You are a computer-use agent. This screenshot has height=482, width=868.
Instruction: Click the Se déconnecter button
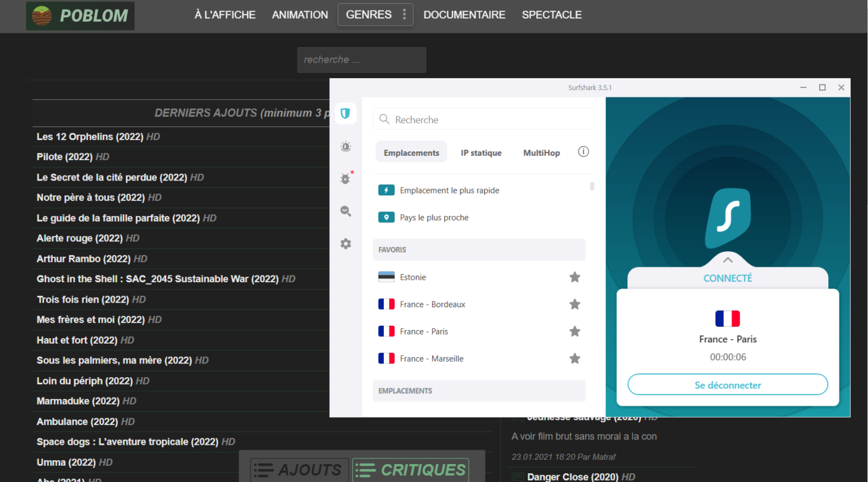tap(728, 385)
